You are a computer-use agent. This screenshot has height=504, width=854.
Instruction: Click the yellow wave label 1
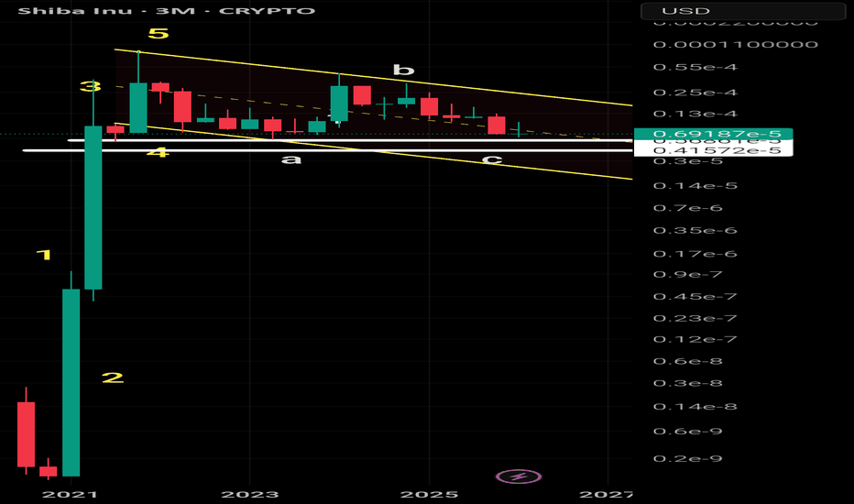click(x=44, y=255)
